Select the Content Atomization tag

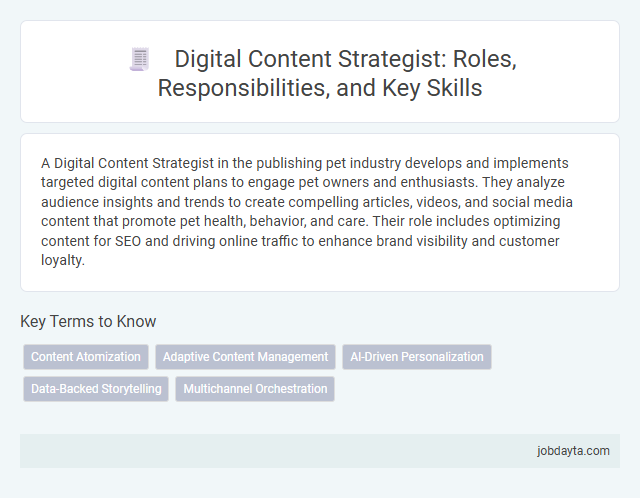[x=86, y=357]
